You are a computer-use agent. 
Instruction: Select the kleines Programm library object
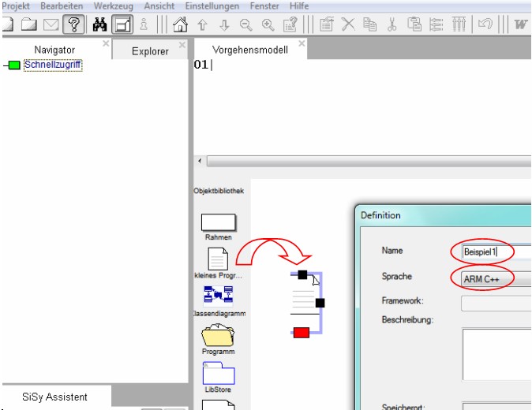(219, 259)
